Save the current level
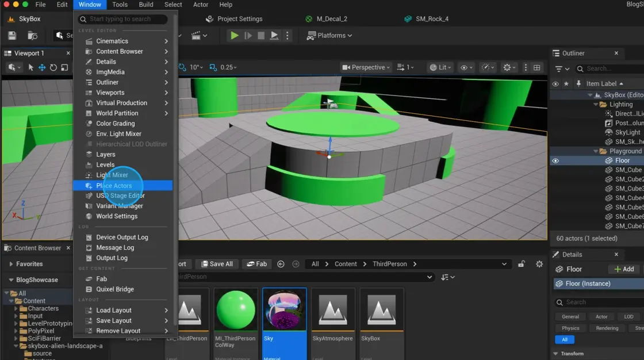 click(x=11, y=35)
